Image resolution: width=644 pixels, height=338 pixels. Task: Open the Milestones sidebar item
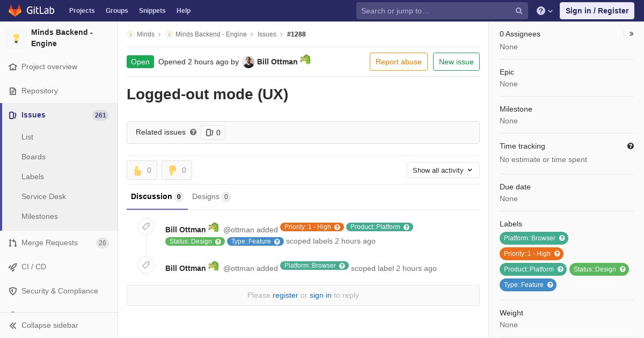point(40,217)
